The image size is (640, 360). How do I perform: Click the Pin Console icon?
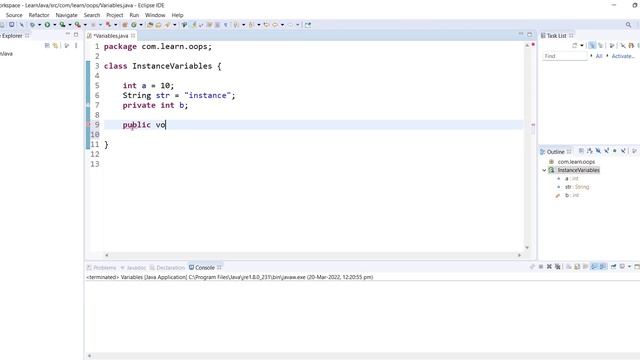point(613,267)
